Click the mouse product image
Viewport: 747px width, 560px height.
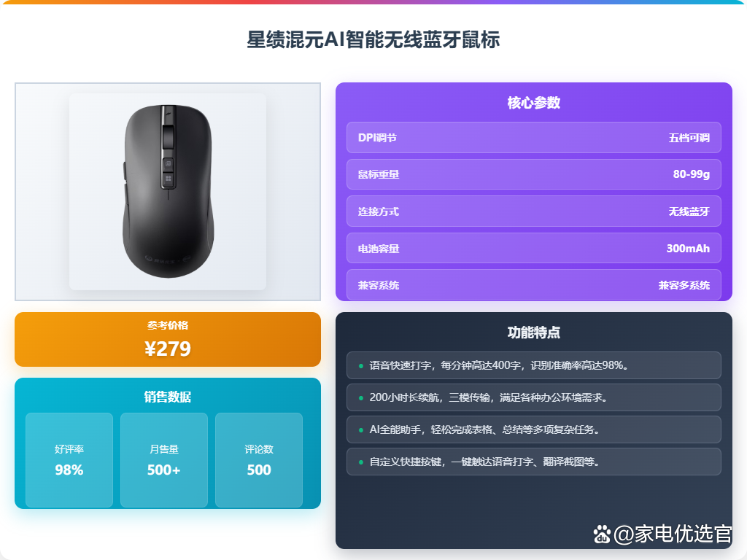168,192
